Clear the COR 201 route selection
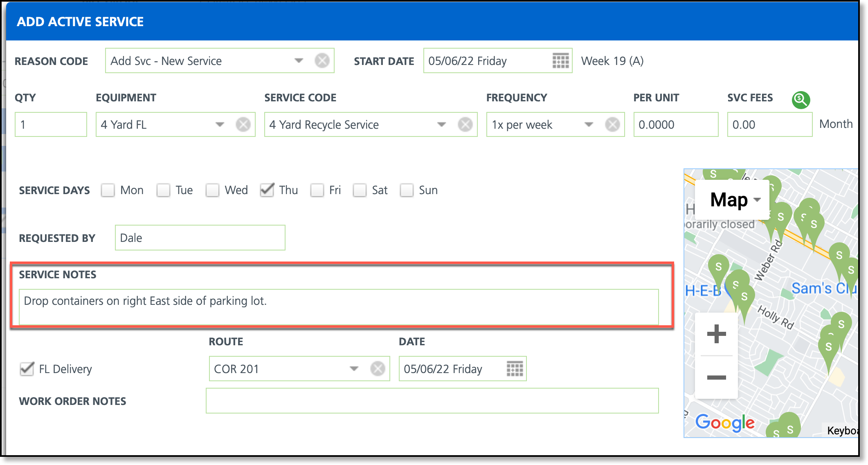Image resolution: width=868 pixels, height=465 pixels. point(378,369)
